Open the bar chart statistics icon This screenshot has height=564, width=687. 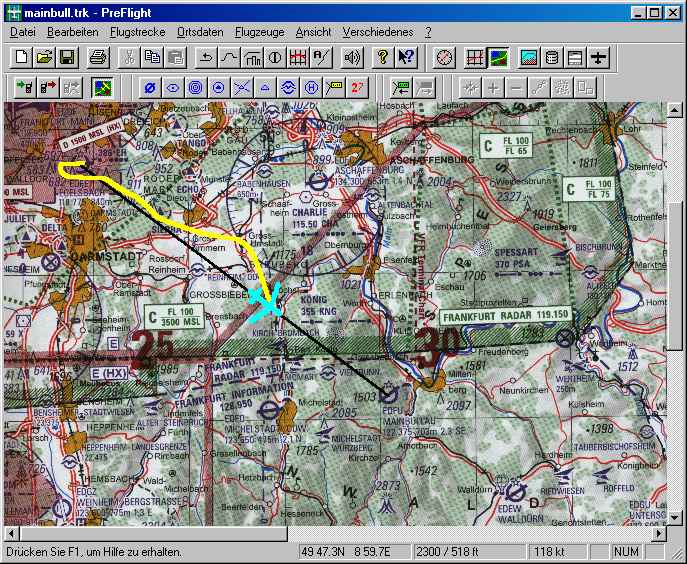[x=252, y=57]
